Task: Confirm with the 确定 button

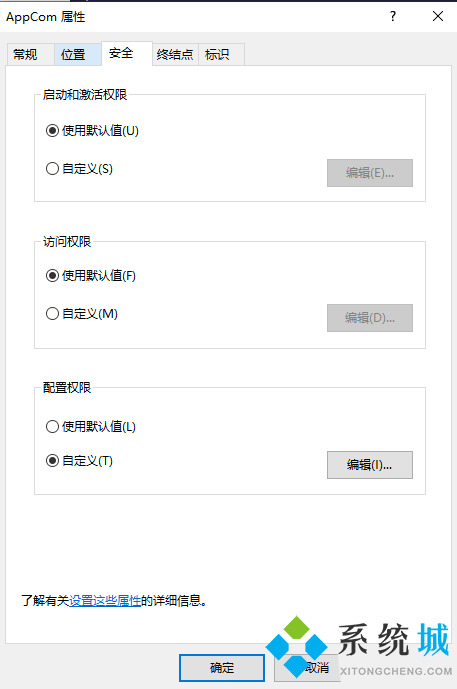Action: tap(222, 668)
